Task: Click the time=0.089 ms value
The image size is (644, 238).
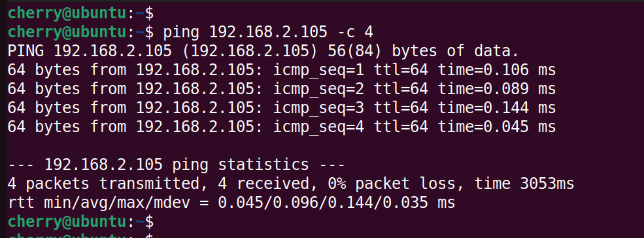Action: [x=497, y=89]
